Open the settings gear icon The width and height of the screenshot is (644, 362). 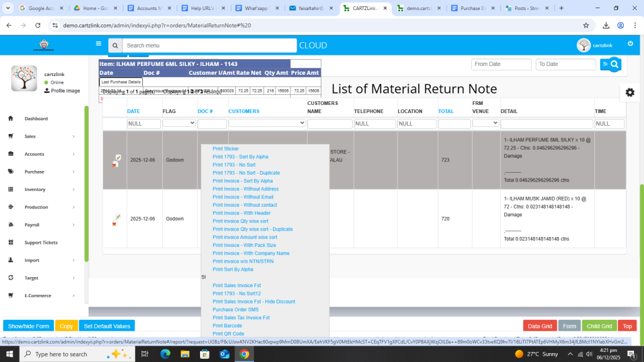click(x=630, y=92)
